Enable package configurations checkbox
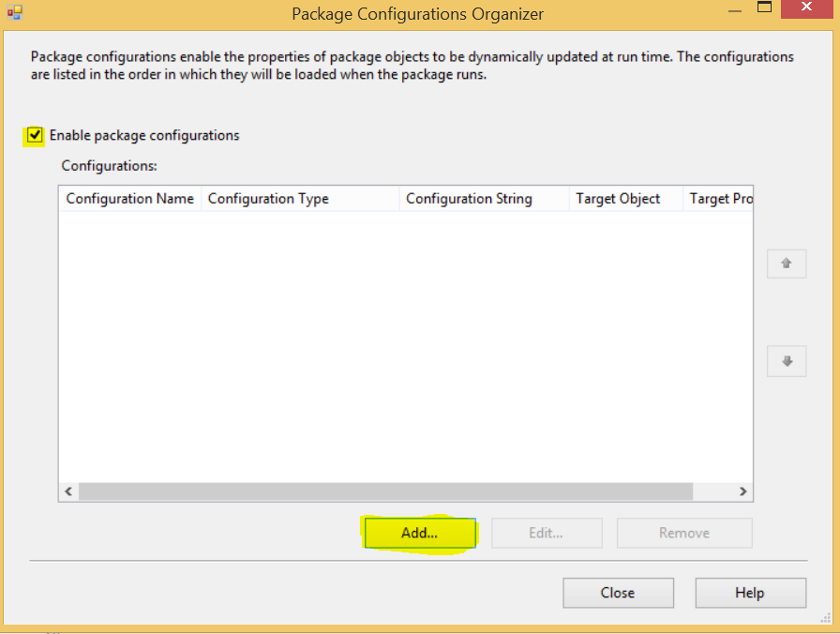The image size is (840, 634). [x=33, y=135]
